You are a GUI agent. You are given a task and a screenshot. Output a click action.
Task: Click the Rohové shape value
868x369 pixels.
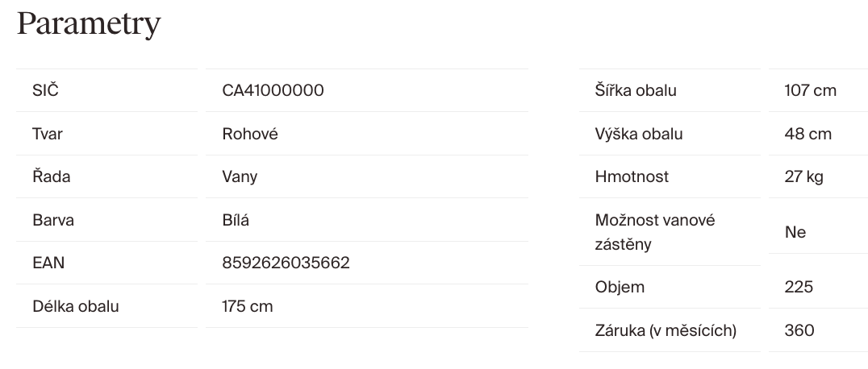(250, 134)
